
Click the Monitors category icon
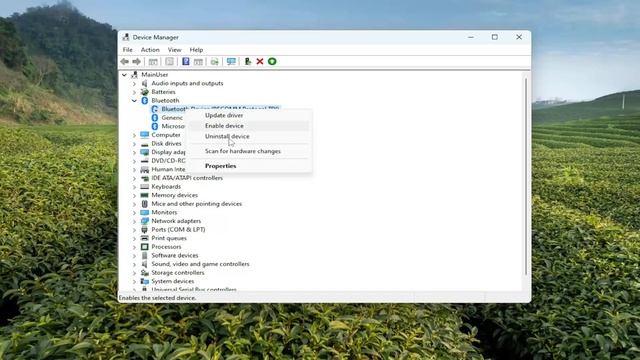[144, 212]
